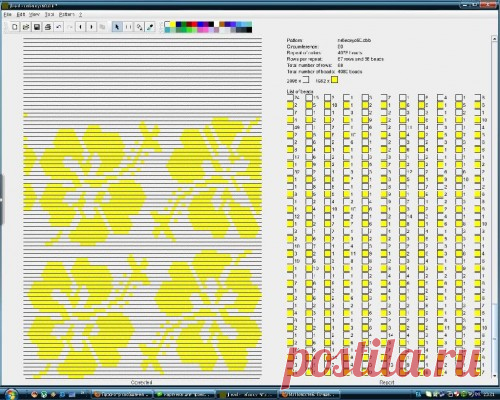Open a file with the folder icon
The image size is (500, 400).
point(26,27)
